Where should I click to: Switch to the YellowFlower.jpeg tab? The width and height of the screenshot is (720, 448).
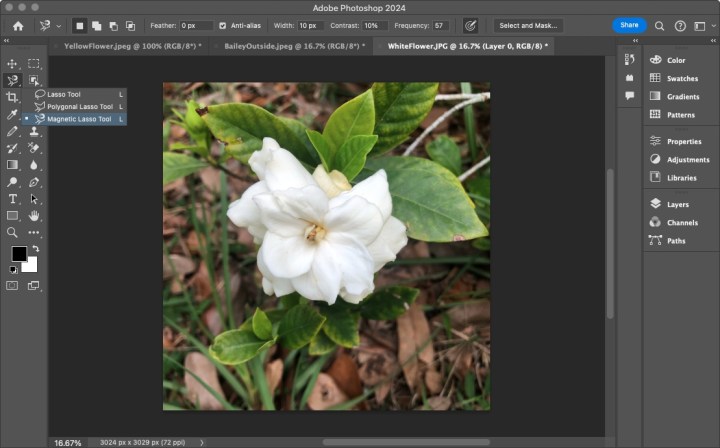click(x=130, y=46)
